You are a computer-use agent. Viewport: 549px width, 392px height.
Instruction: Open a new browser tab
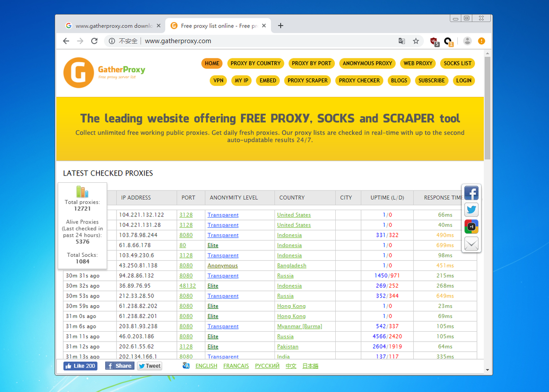click(280, 25)
